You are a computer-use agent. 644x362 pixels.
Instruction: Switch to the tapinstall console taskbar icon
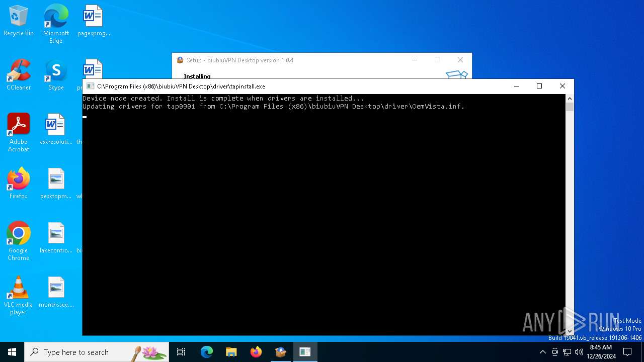coord(305,352)
